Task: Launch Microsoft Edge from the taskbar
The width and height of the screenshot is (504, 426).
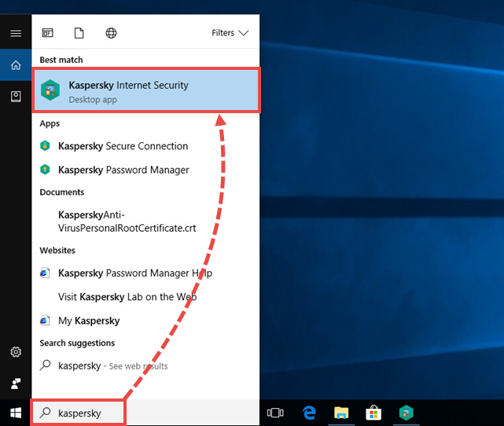Action: (x=309, y=413)
